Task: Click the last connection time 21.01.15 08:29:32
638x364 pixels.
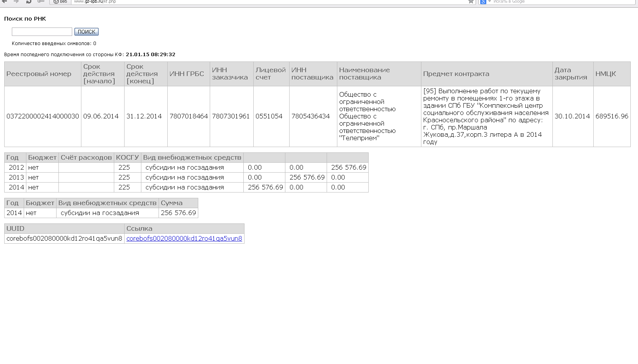Action: click(151, 54)
